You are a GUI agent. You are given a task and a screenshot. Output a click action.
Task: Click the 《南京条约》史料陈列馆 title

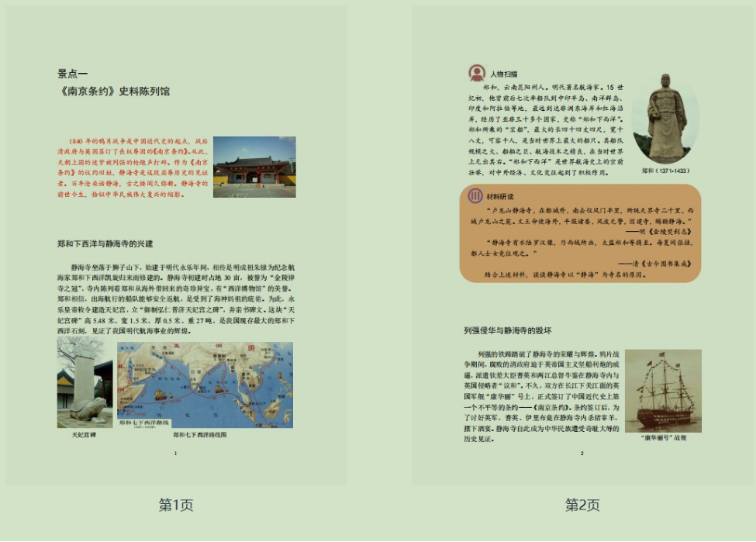114,91
